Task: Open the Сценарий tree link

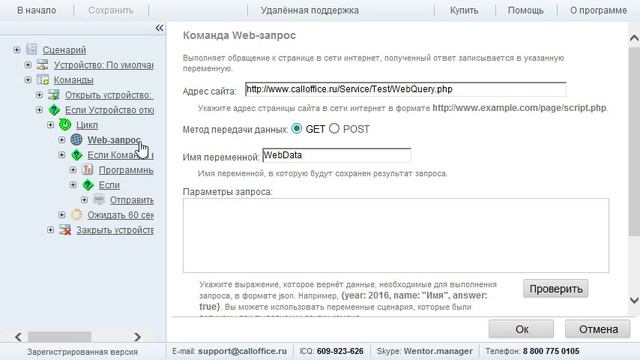Action: [64, 50]
